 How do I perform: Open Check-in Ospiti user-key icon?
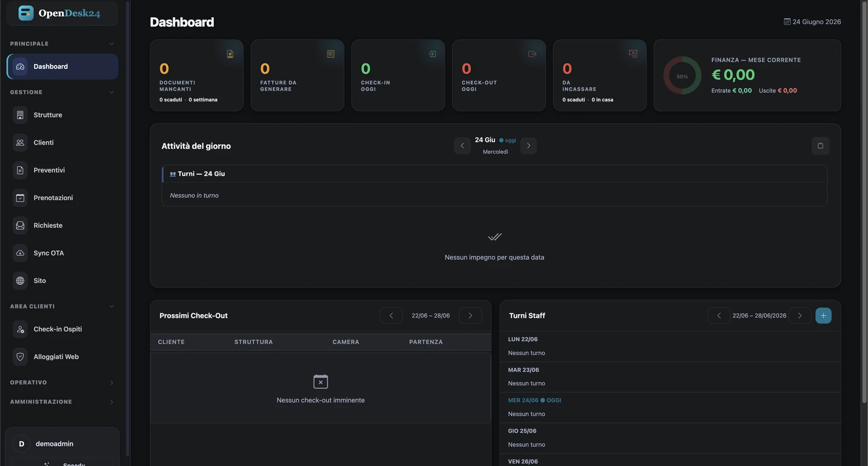[x=20, y=329]
